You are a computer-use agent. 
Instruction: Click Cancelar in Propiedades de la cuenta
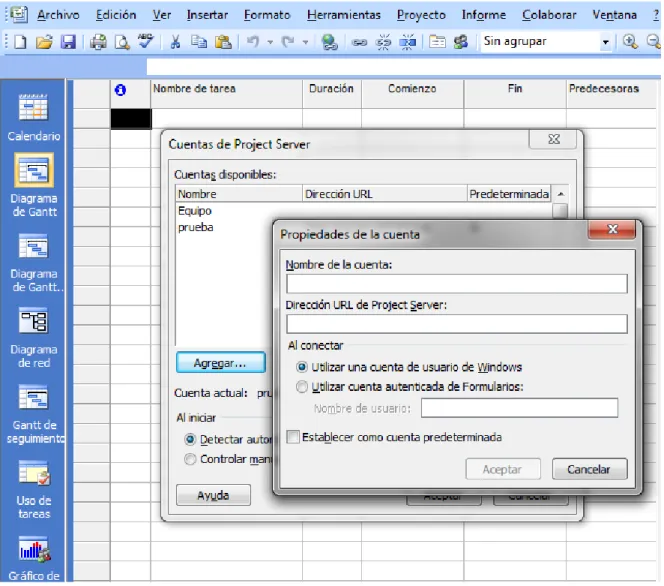point(589,469)
